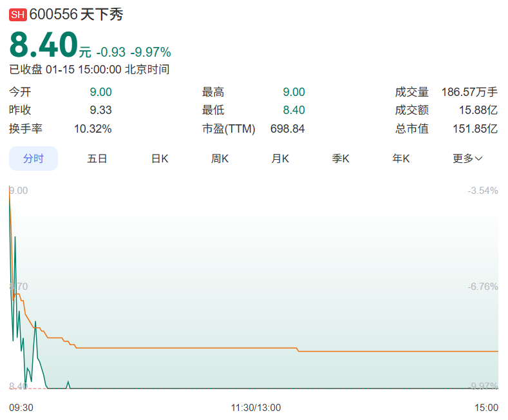Image resolution: width=508 pixels, height=420 pixels.
Task: Open the 600556 天下秀 stock title
Action: point(76,15)
